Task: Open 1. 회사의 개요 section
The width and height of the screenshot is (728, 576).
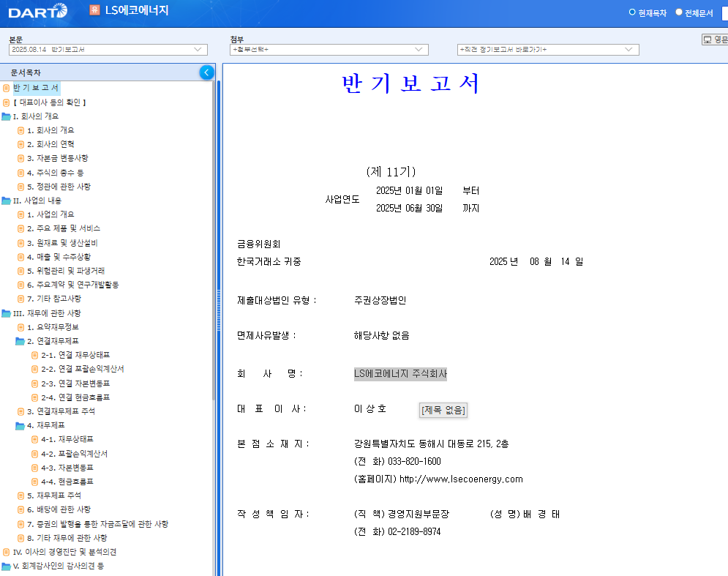Action: tap(50, 130)
